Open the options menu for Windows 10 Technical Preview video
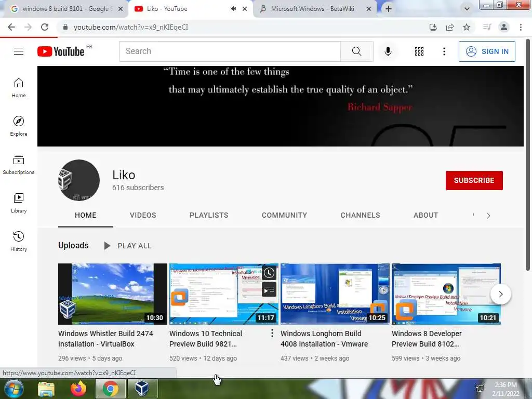The image size is (532, 399). coord(272,334)
